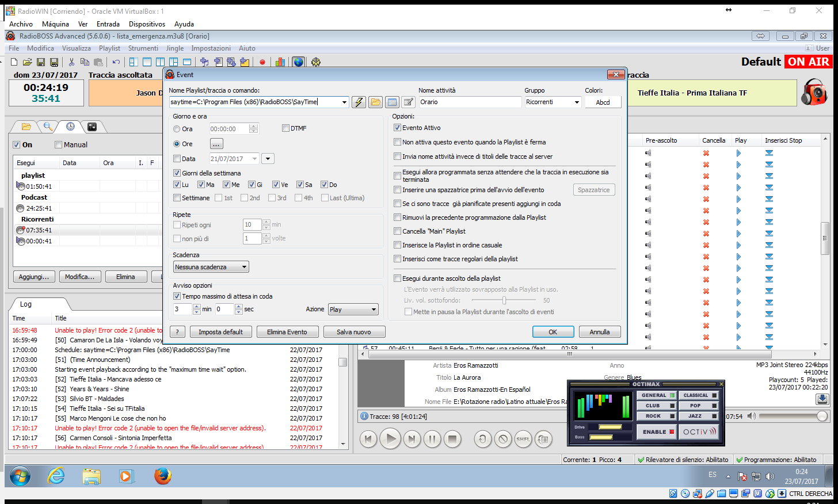
Task: Click the OCTiV logo button in OCTIMAX
Action: (x=699, y=432)
